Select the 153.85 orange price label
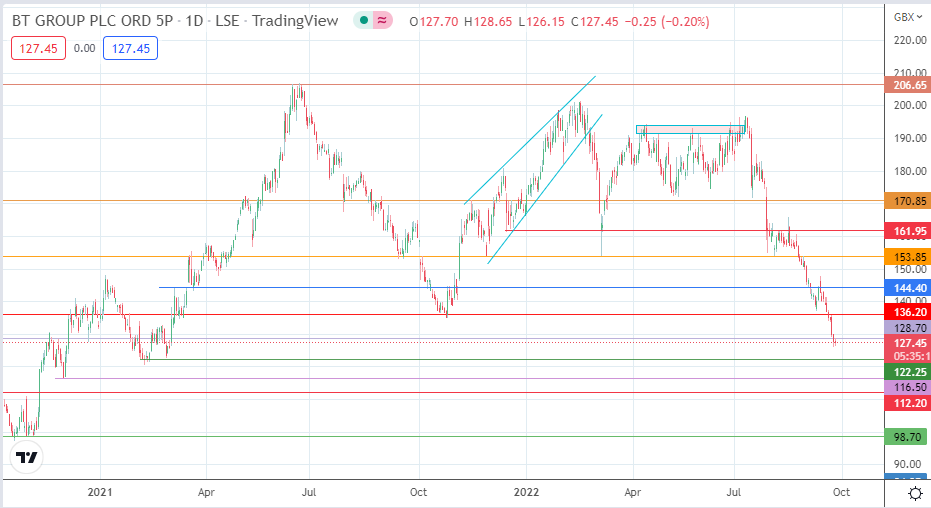Image resolution: width=931 pixels, height=508 pixels. [x=908, y=257]
